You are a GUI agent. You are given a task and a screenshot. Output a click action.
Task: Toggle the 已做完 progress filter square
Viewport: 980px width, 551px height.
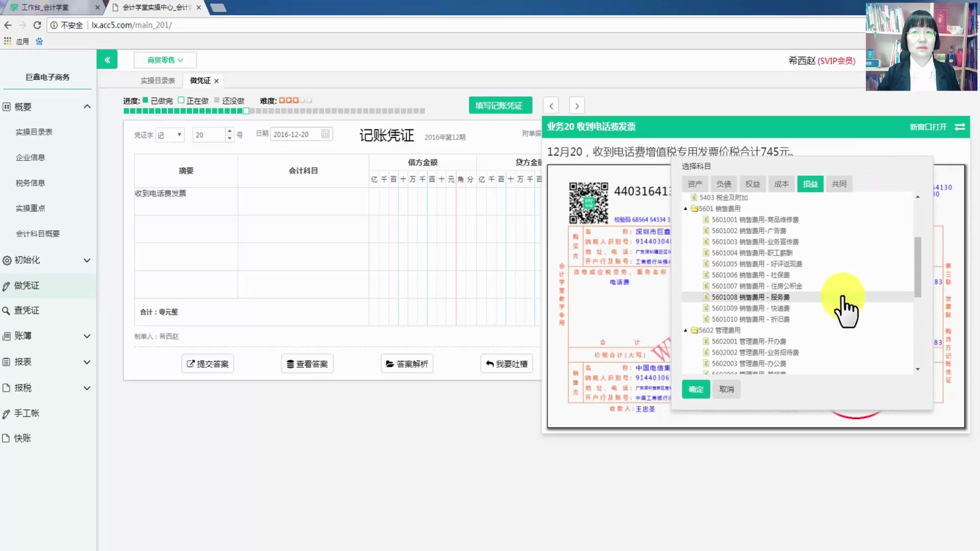click(x=144, y=101)
